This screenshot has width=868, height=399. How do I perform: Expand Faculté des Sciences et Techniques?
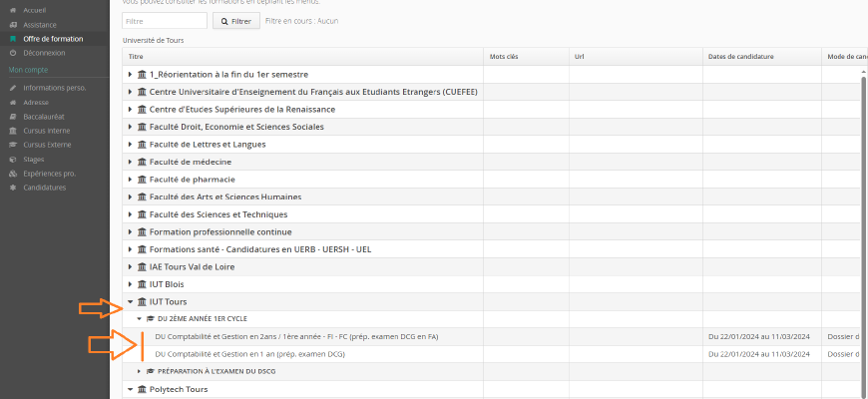coord(130,214)
